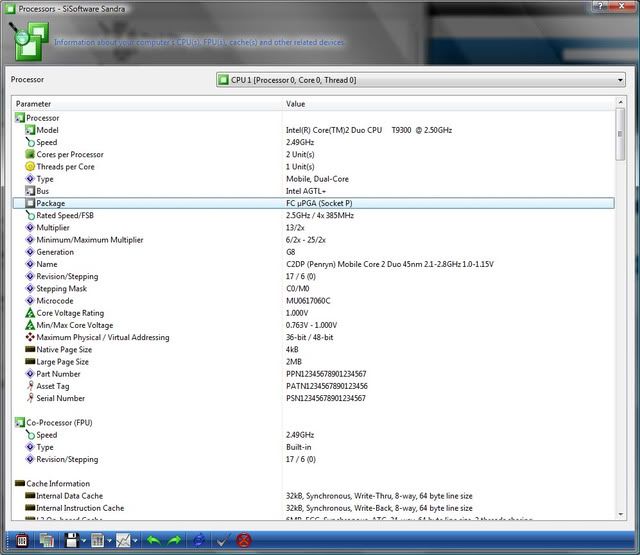The width and height of the screenshot is (640, 555).
Task: Click the Speed icon under Processor
Action: tap(30, 142)
